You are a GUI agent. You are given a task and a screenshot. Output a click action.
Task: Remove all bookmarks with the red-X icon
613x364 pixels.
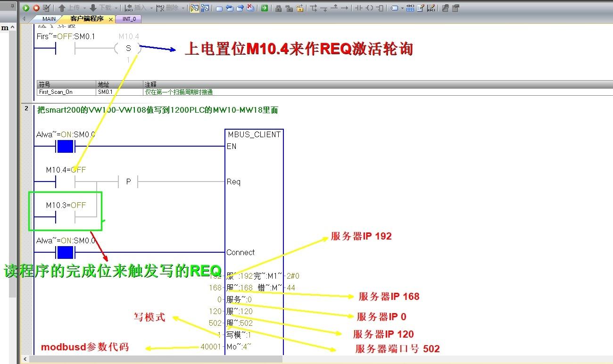tap(250, 8)
